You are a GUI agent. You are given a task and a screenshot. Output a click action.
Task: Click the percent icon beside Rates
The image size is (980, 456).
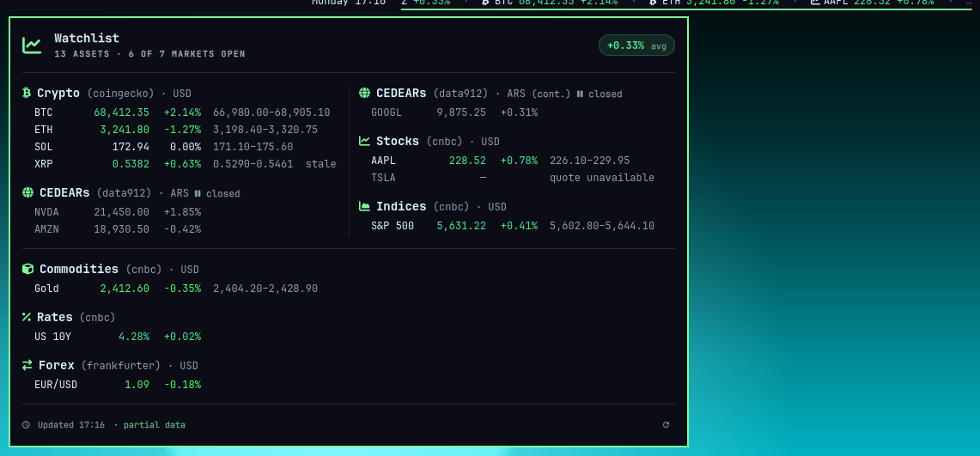tap(27, 318)
